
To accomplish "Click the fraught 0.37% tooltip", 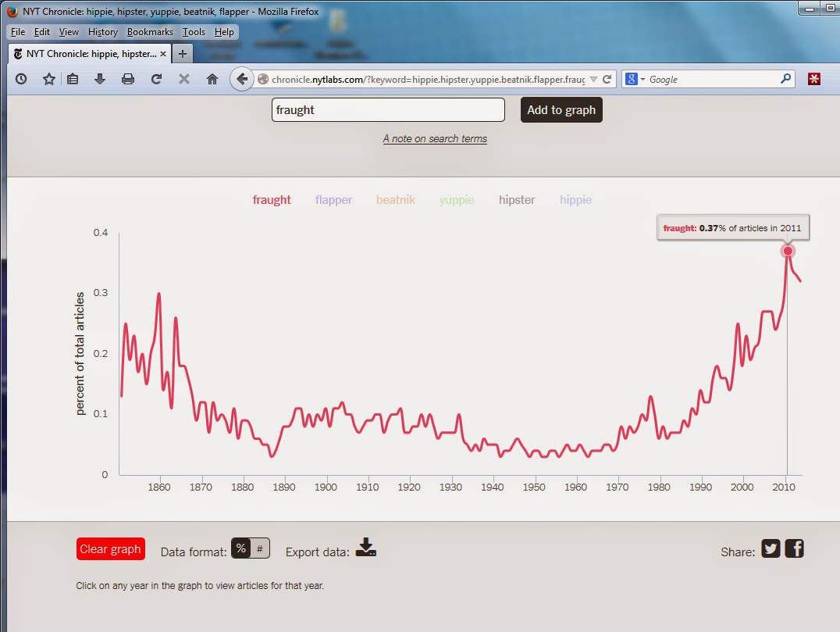I will click(x=733, y=228).
